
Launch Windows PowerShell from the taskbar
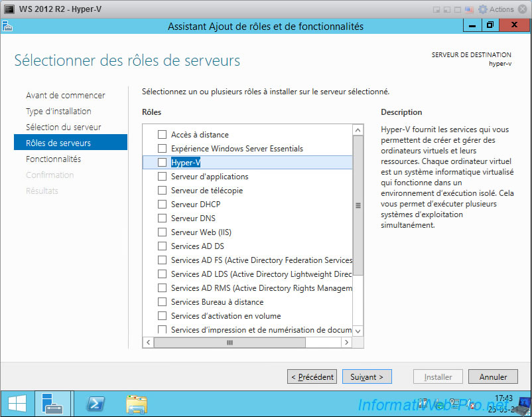coord(96,404)
